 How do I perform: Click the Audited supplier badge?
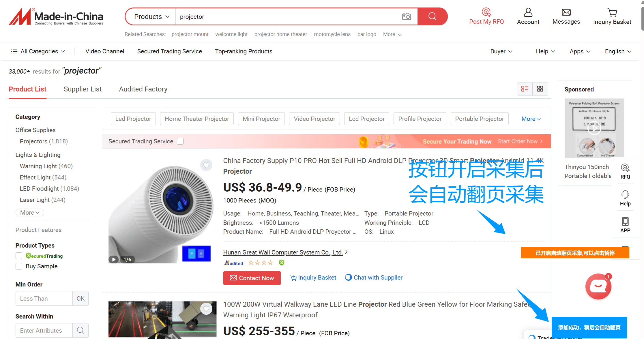tap(234, 263)
